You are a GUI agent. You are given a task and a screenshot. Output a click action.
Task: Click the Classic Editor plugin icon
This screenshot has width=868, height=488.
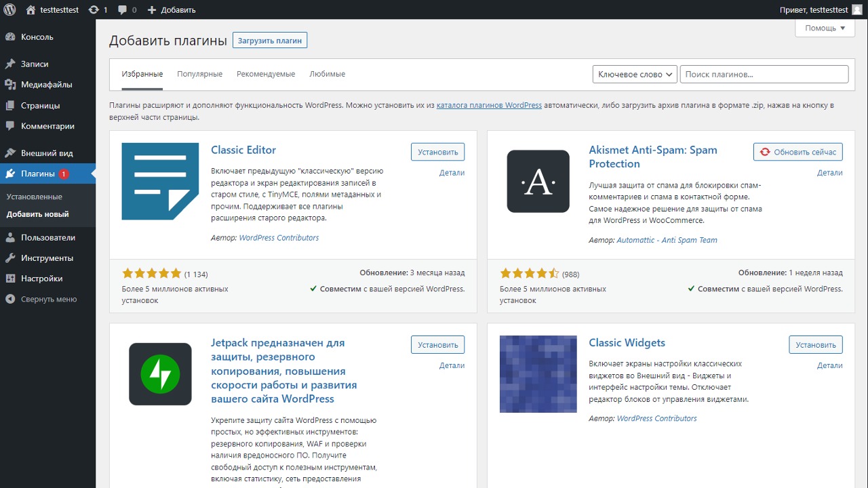(x=160, y=181)
